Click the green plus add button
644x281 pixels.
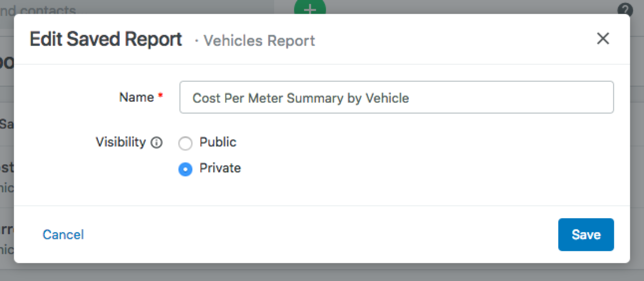(310, 8)
